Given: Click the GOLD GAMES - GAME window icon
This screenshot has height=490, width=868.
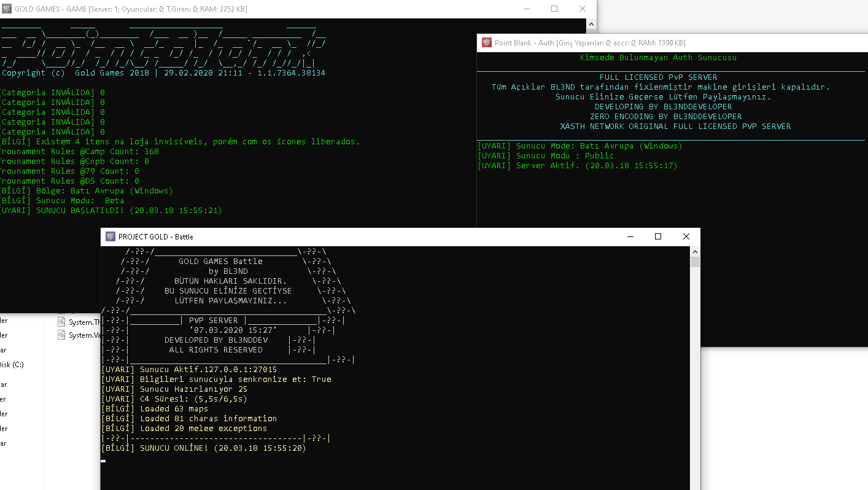Looking at the screenshot, I should (x=7, y=9).
